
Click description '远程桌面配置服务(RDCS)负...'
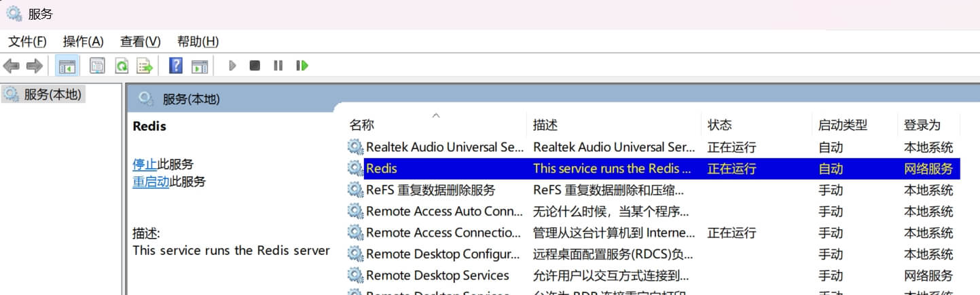[613, 254]
